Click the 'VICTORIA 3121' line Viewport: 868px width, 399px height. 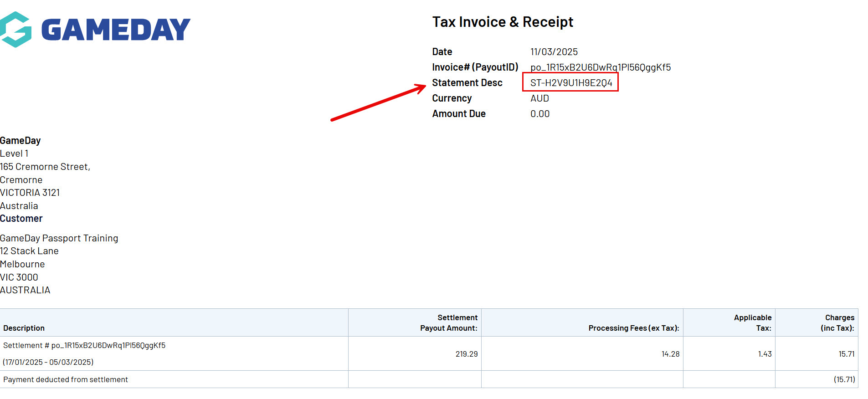[x=30, y=193]
